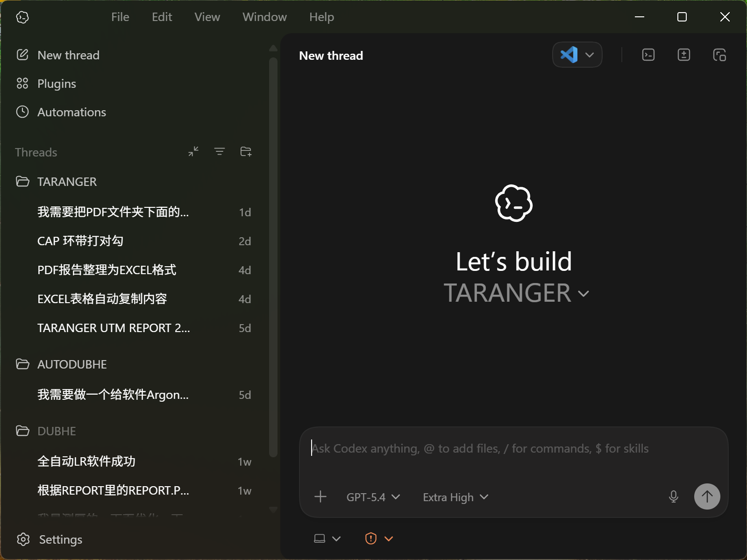Click the microphone dictation icon
Screen dimensions: 747x560
pos(673,496)
